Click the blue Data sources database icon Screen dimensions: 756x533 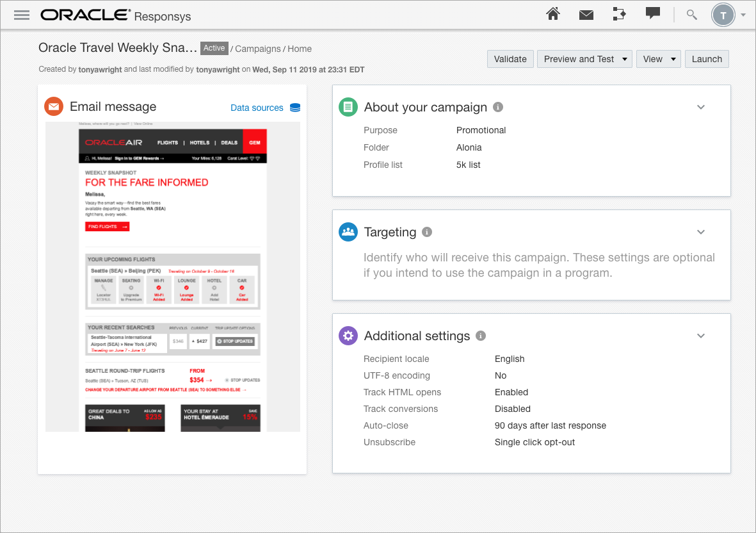point(295,108)
